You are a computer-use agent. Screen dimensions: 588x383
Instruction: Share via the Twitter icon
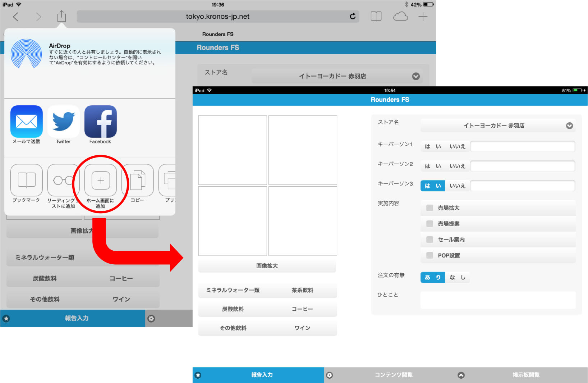point(63,122)
